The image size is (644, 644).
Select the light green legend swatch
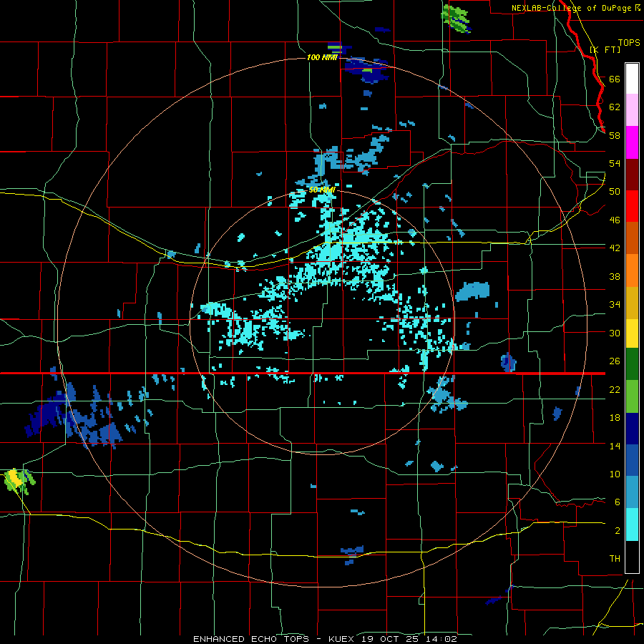click(x=632, y=396)
